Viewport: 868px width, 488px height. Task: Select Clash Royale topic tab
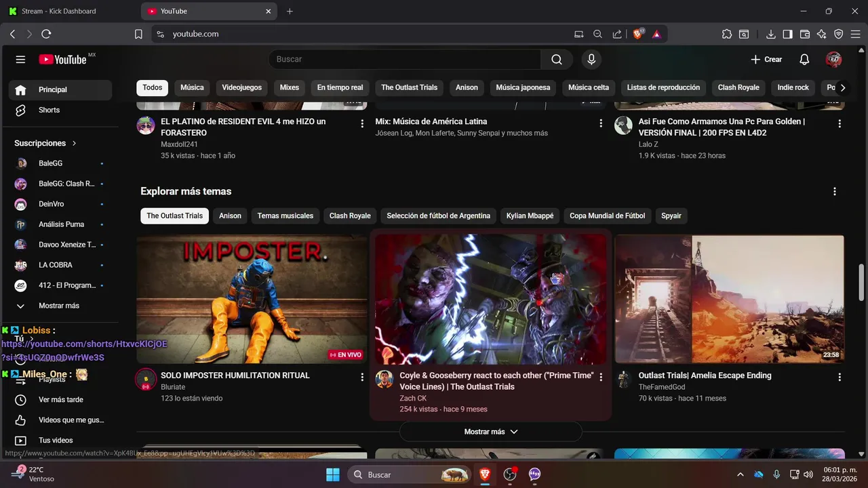(x=350, y=216)
